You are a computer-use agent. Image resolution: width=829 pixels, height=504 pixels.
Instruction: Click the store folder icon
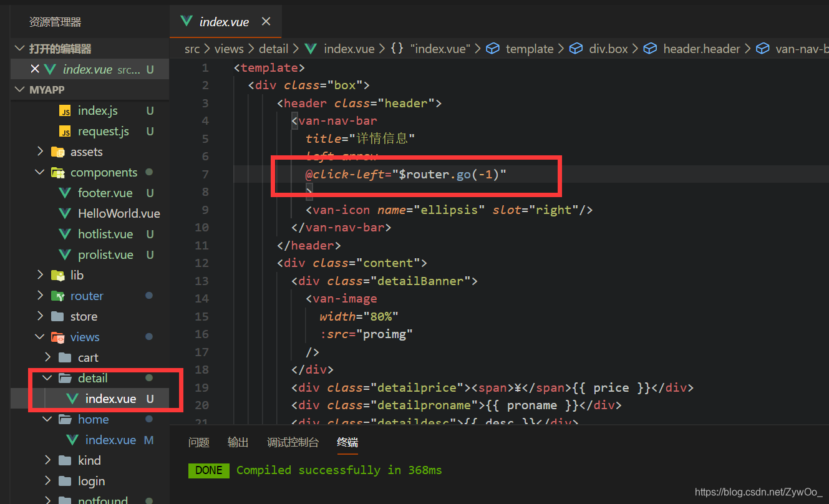click(57, 316)
